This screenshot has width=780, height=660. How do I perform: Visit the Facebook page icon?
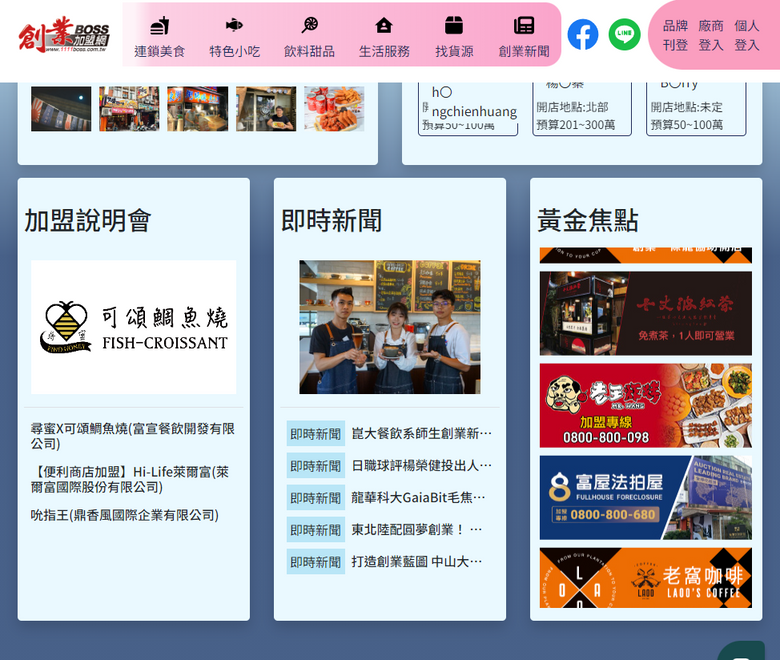pyautogui.click(x=583, y=34)
